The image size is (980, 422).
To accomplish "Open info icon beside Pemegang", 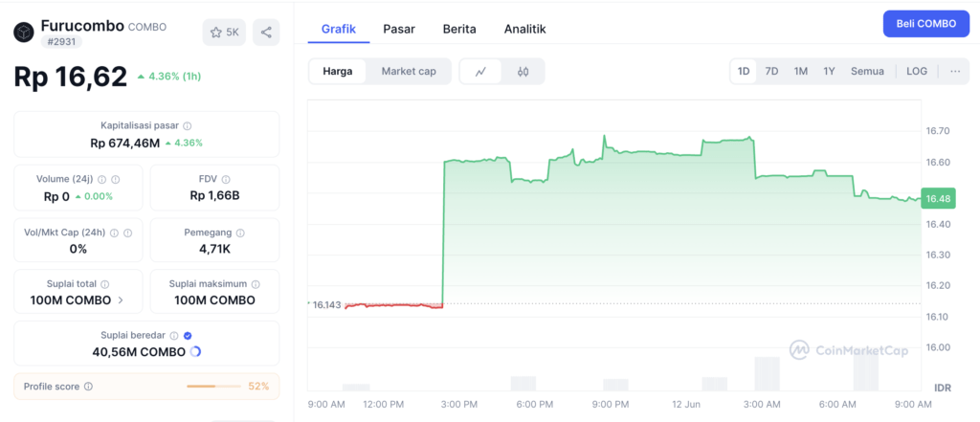I will tap(240, 233).
